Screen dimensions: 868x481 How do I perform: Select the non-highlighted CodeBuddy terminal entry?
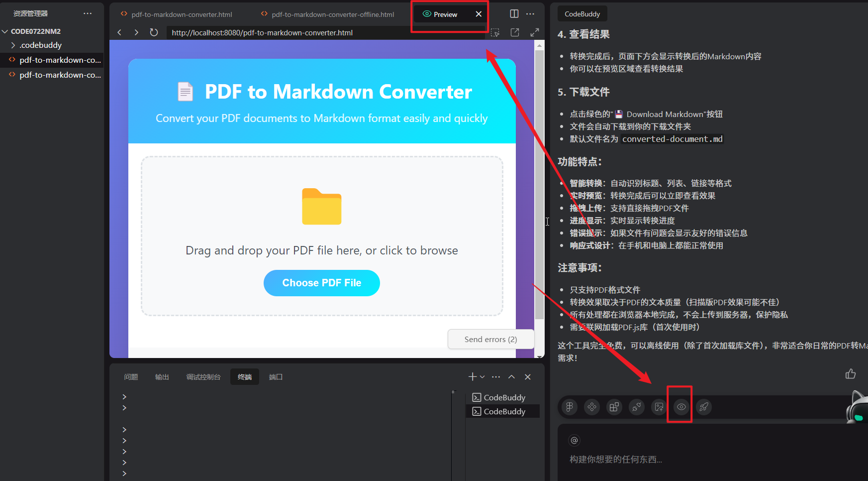503,397
